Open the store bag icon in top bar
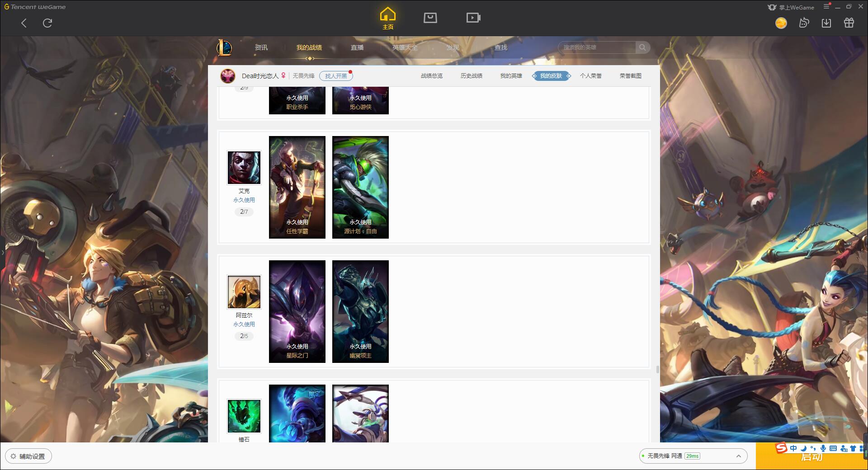The image size is (868, 470). (x=430, y=18)
